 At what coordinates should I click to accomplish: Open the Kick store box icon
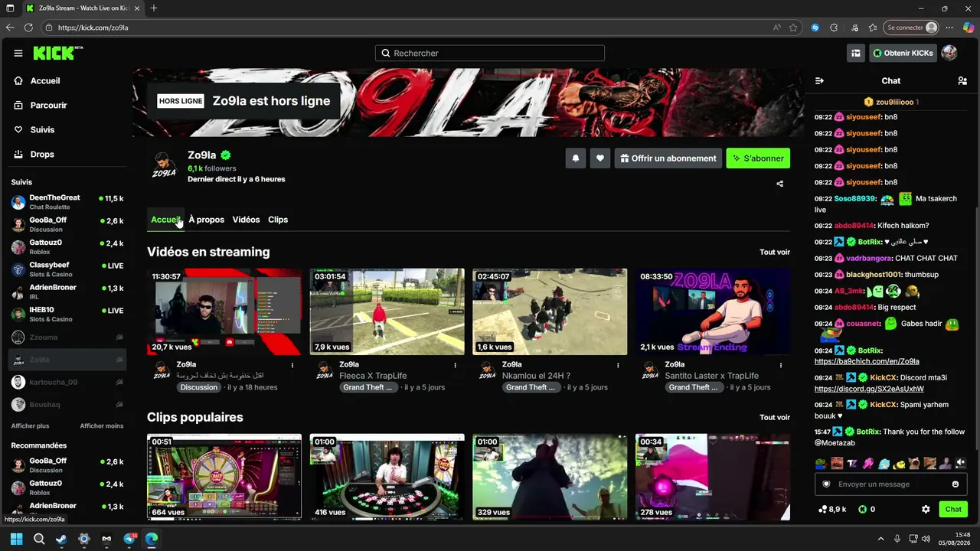856,53
